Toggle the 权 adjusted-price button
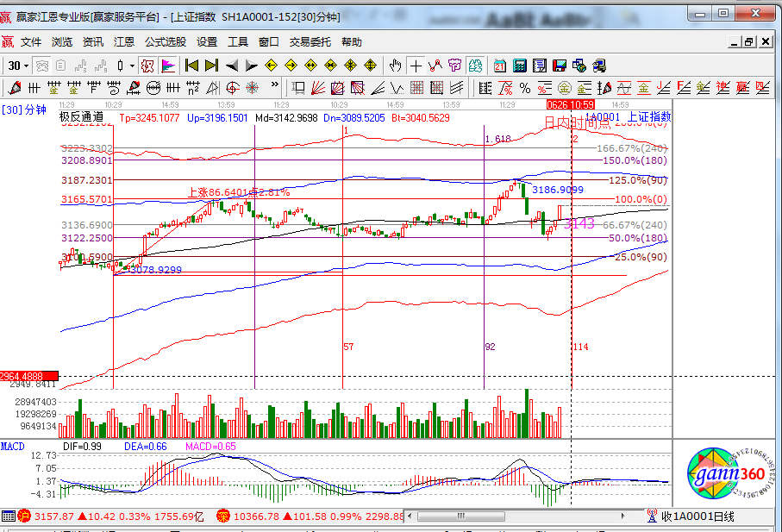Image resolution: width=782 pixels, height=532 pixels. (x=147, y=66)
